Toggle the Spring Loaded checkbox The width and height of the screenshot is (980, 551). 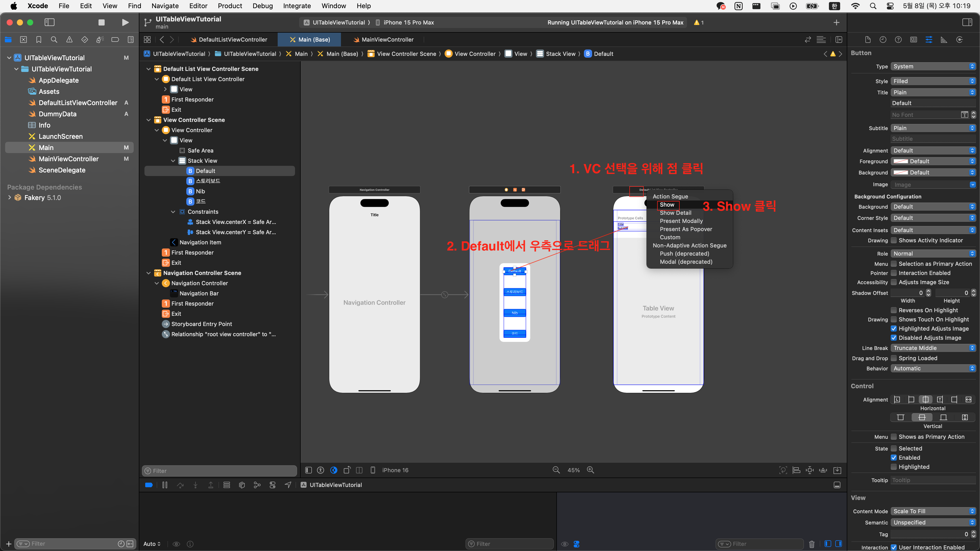pyautogui.click(x=894, y=358)
